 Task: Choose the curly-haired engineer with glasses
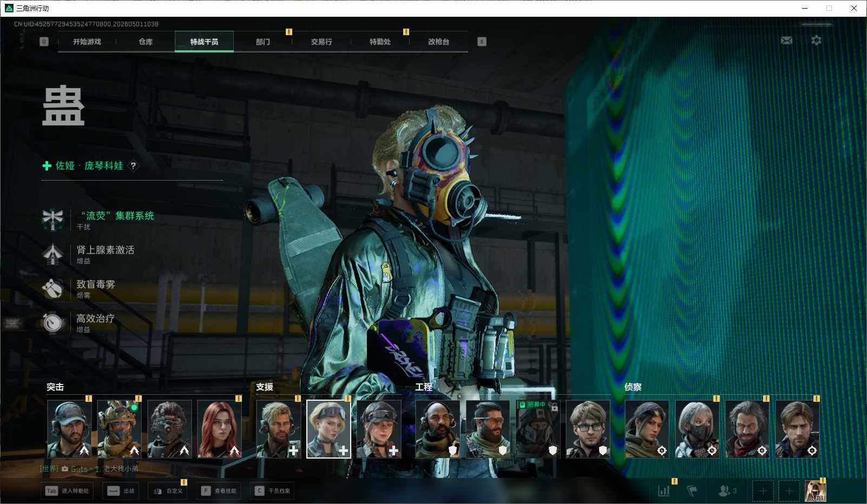tap(588, 429)
